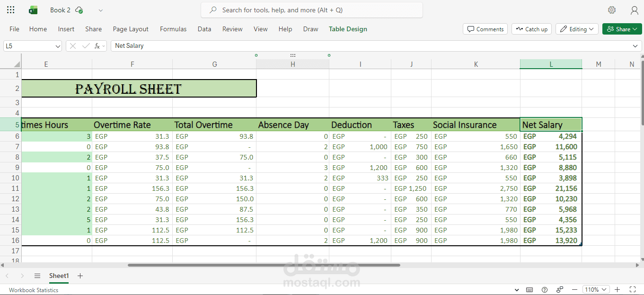644x295 pixels.
Task: Click the Name Box showing L5
Action: coord(28,46)
